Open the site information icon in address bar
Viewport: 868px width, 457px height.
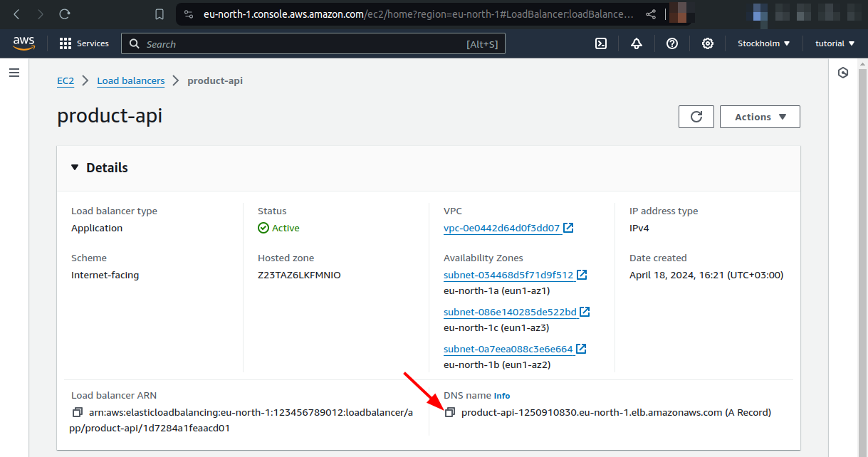point(188,14)
